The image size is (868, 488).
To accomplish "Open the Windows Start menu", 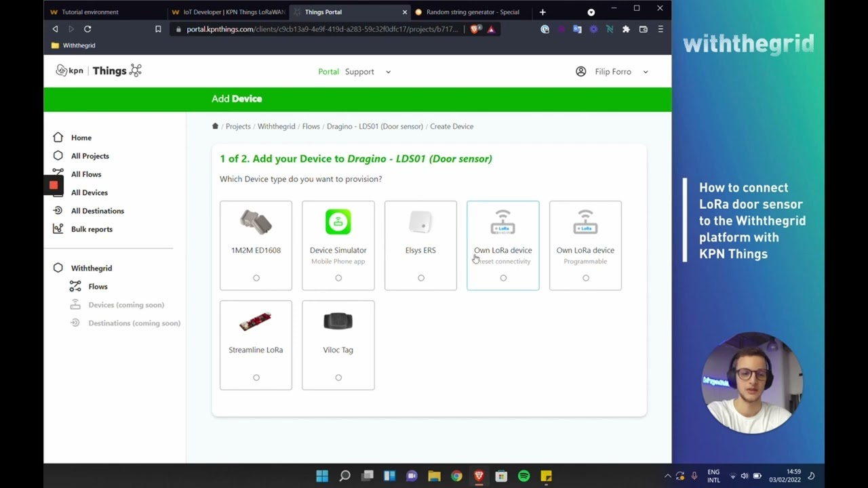I will 322,476.
